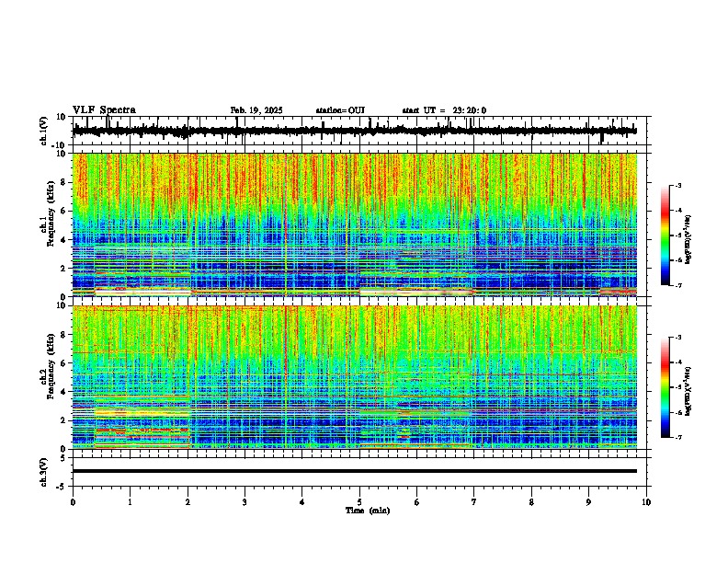Click the "6" kHz tick on ch.2 frequency axis

(63, 363)
